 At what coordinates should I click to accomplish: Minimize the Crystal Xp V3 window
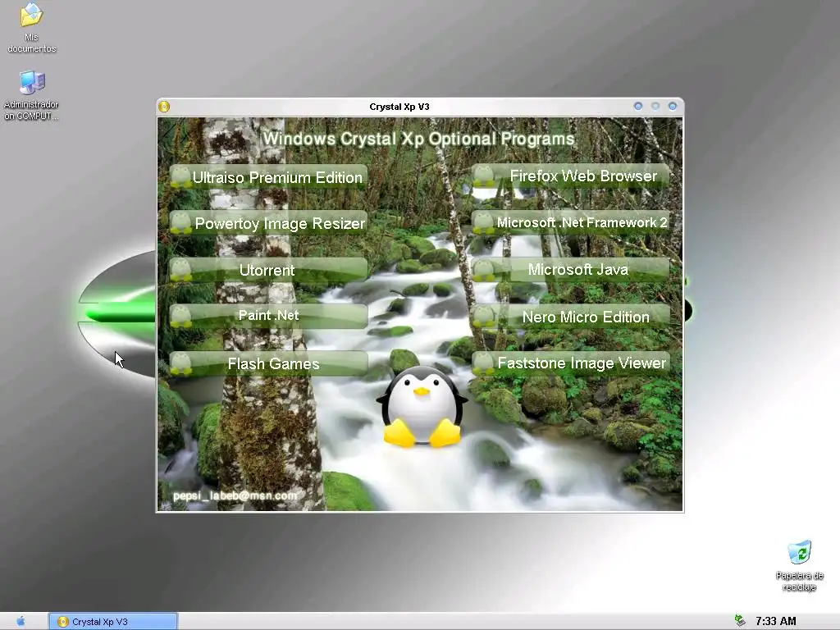pyautogui.click(x=638, y=106)
